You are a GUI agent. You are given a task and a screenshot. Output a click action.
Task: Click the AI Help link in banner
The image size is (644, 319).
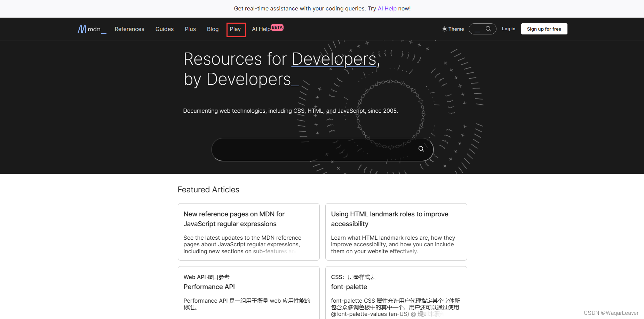click(x=387, y=8)
